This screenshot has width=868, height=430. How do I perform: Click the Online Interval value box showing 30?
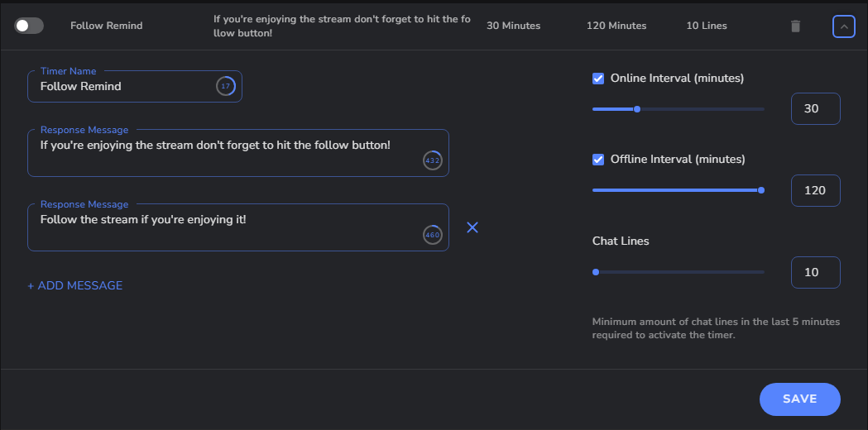point(815,109)
